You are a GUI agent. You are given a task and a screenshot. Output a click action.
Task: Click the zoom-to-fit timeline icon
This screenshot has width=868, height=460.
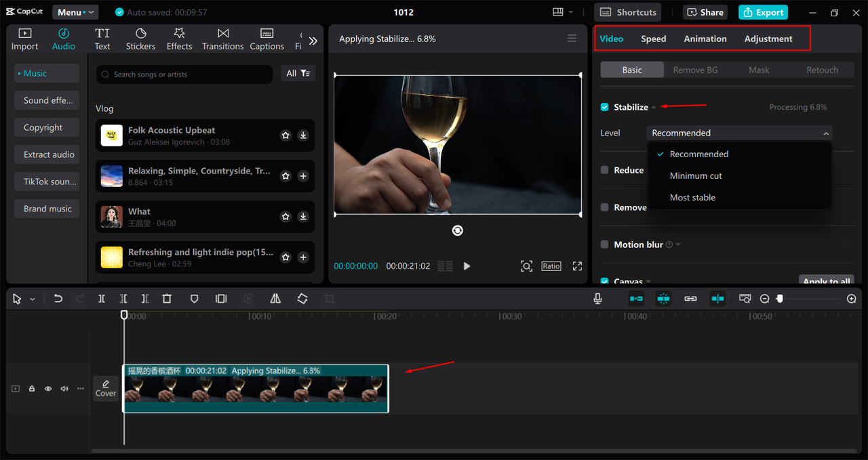[745, 299]
